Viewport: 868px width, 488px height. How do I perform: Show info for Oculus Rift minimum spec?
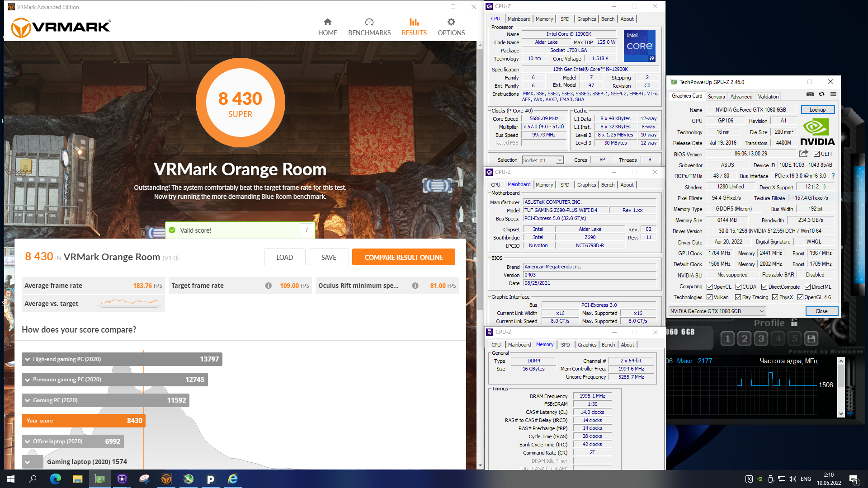(x=415, y=286)
